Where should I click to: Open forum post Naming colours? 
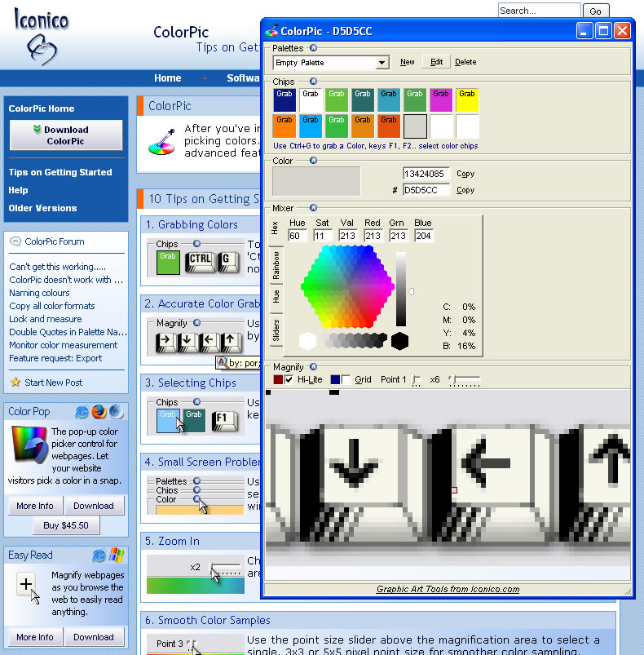point(39,293)
